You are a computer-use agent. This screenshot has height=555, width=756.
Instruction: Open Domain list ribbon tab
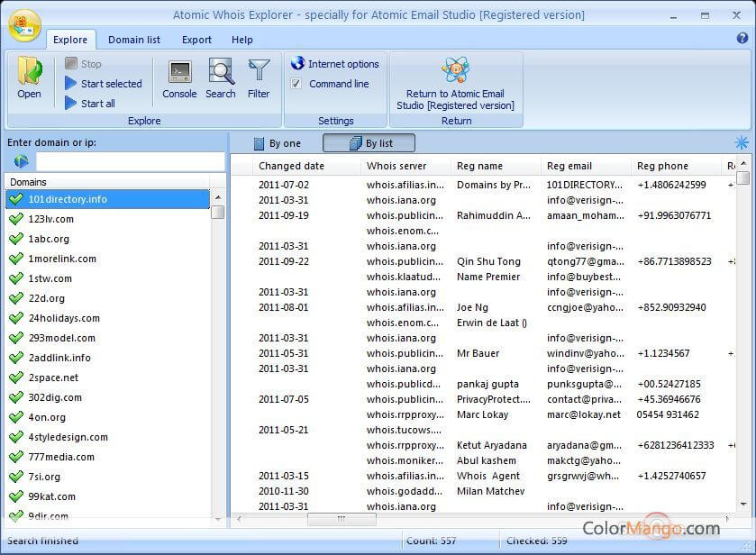[x=134, y=40]
